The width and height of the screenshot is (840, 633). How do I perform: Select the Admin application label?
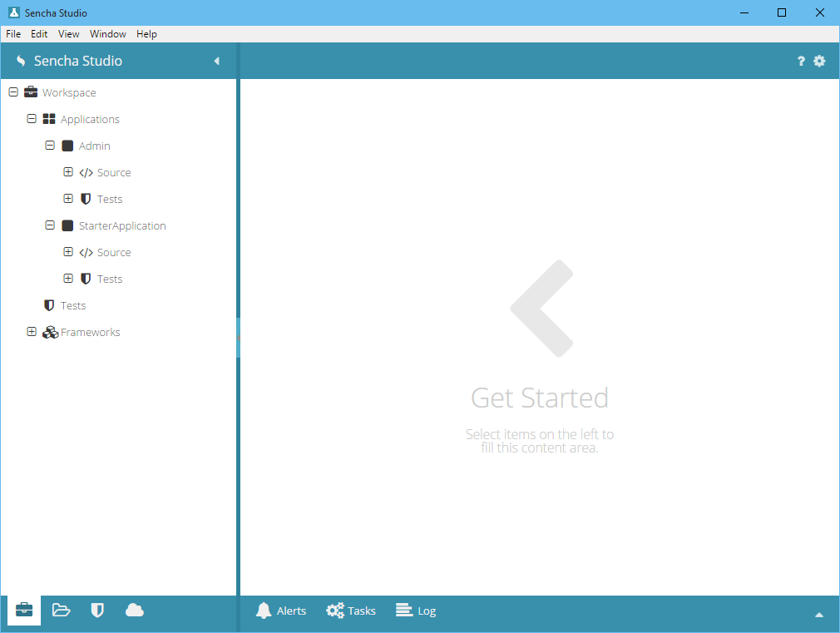pos(94,146)
